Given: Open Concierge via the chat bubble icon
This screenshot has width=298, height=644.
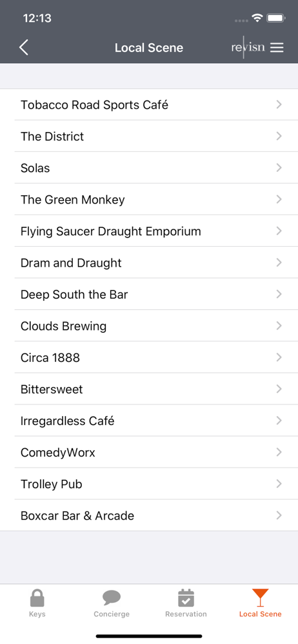Looking at the screenshot, I should pos(112,598).
